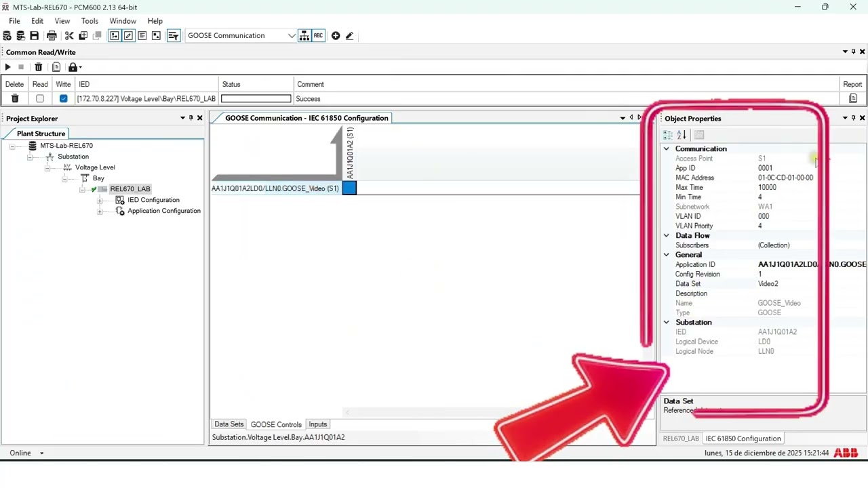Viewport: 868px width, 488px height.
Task: Open the Project Explorer panel options arrow
Action: (182, 119)
